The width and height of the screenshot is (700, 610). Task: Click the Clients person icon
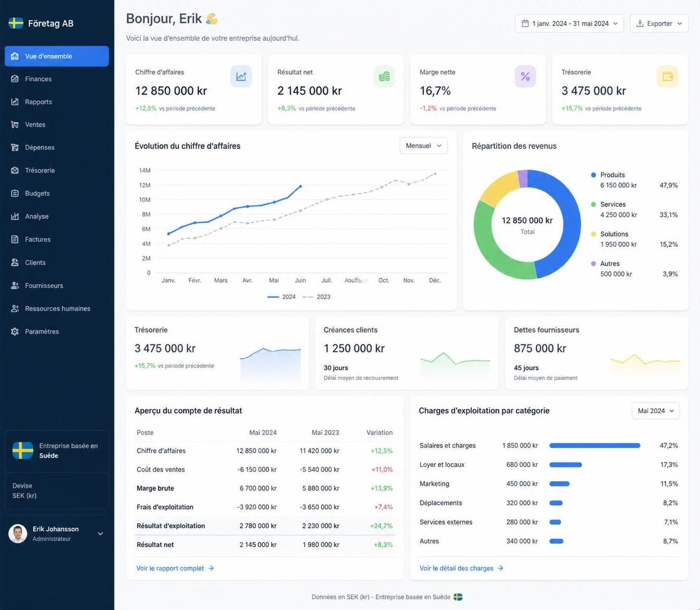pyautogui.click(x=15, y=263)
